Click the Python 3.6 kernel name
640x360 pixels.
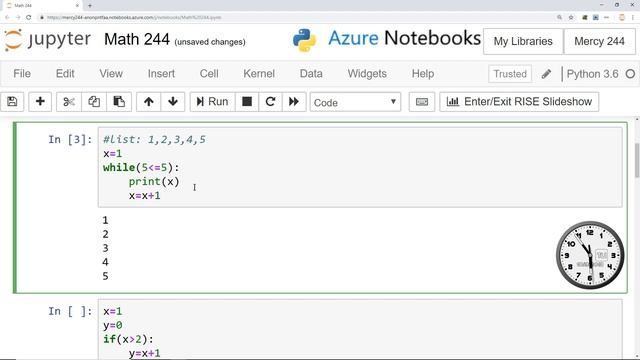[592, 74]
